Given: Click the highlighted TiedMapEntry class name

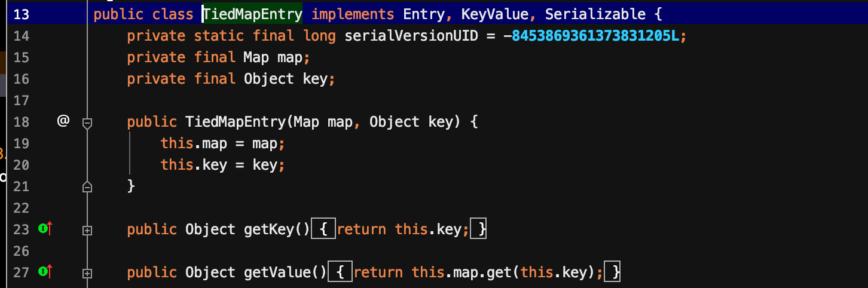Looking at the screenshot, I should click(x=253, y=14).
